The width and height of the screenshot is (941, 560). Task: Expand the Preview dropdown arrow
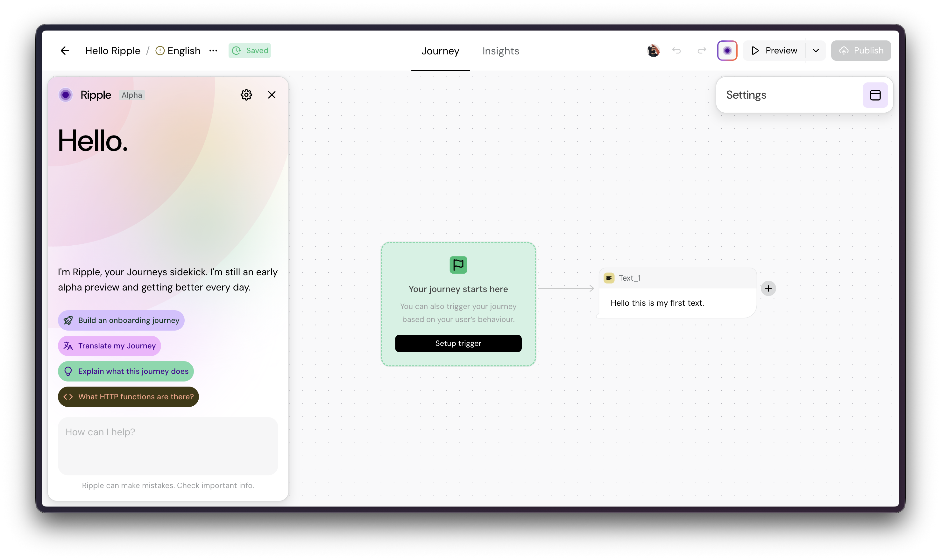tap(816, 51)
